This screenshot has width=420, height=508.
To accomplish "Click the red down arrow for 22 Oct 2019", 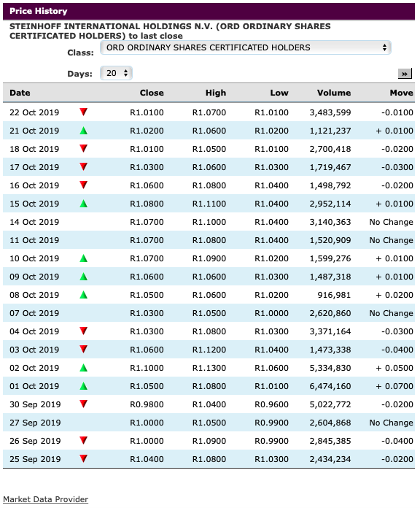I will click(83, 112).
